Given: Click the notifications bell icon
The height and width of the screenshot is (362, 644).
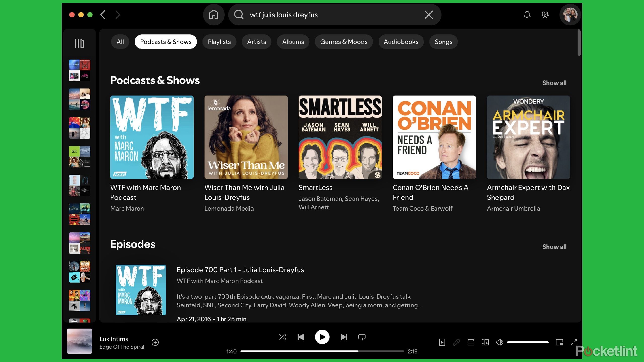Looking at the screenshot, I should click(x=527, y=15).
